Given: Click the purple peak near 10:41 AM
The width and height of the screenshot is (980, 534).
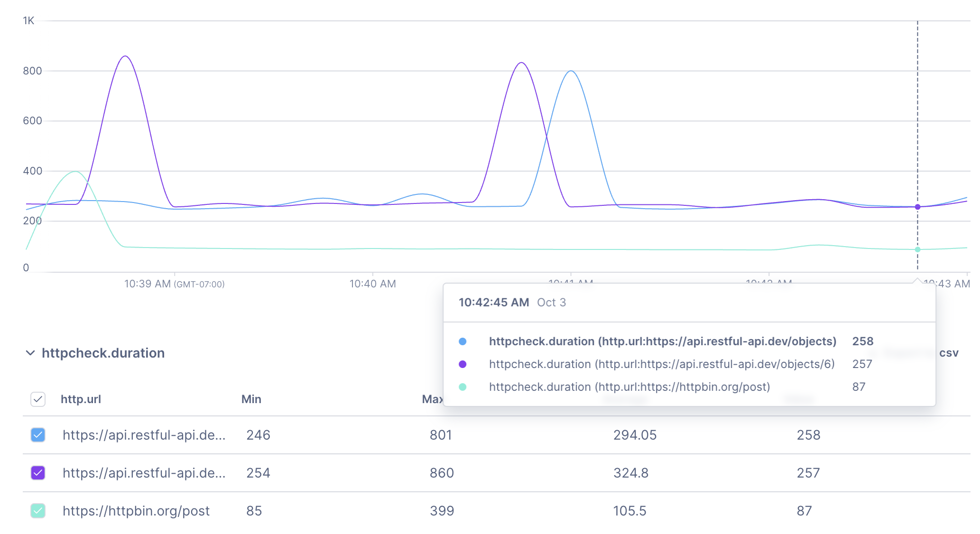Looking at the screenshot, I should point(521,62).
